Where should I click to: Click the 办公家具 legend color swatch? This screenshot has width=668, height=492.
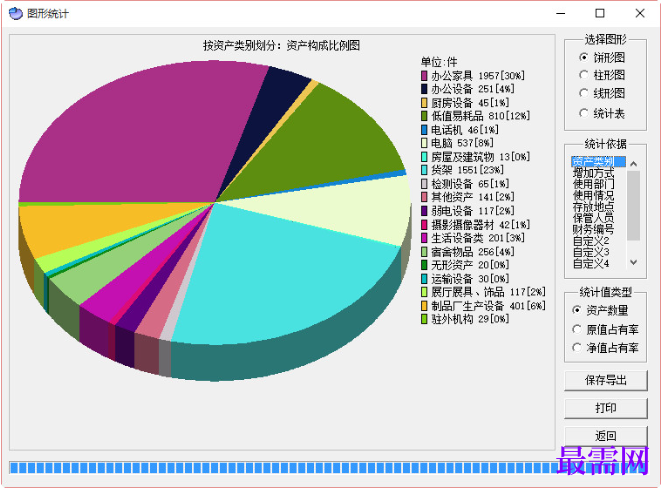pos(424,76)
